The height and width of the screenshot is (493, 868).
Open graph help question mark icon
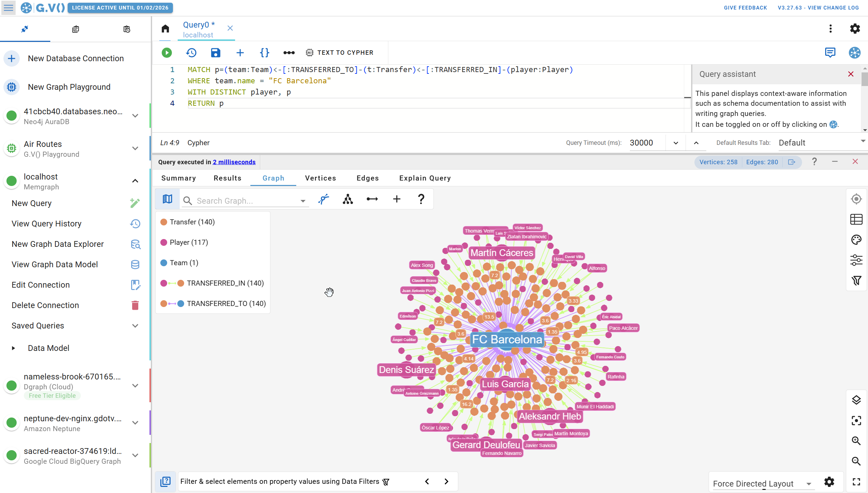click(x=421, y=199)
